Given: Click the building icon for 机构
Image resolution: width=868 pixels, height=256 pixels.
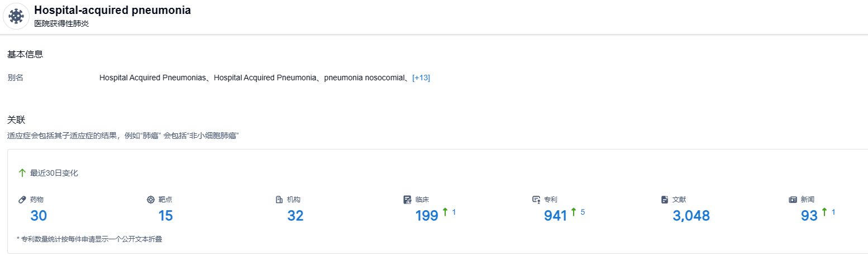Looking at the screenshot, I should (x=279, y=200).
